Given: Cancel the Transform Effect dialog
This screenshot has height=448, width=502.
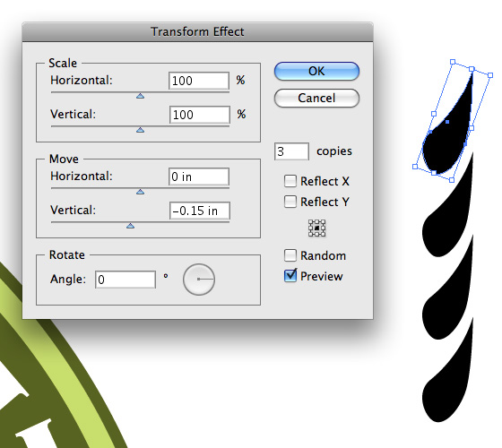Looking at the screenshot, I should [316, 98].
